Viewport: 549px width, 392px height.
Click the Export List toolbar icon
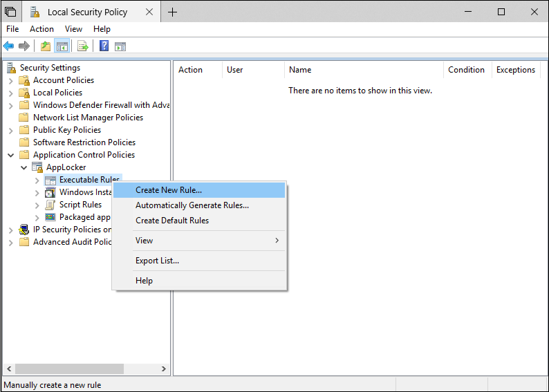pos(83,46)
